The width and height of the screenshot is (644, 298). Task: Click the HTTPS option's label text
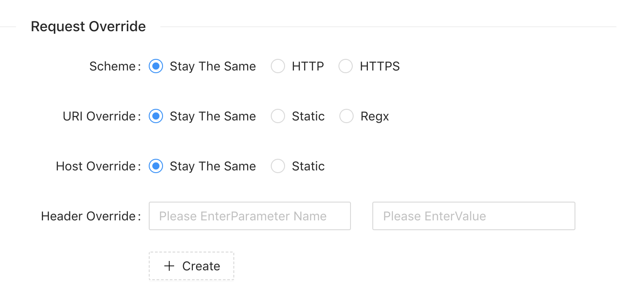click(379, 66)
